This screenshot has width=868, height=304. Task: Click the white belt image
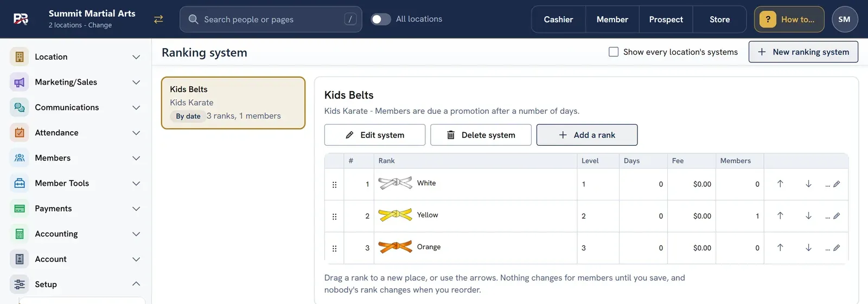click(395, 183)
